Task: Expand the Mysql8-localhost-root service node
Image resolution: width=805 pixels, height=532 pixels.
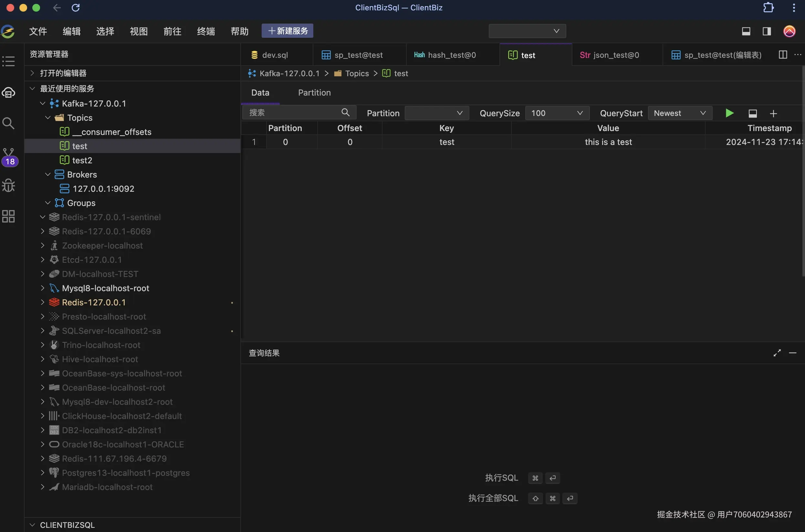Action: coord(42,288)
